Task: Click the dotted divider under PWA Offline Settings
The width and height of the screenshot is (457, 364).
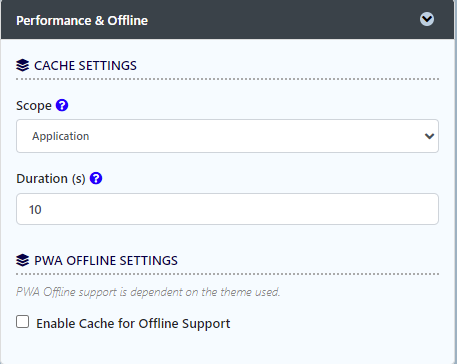Action: [x=227, y=274]
